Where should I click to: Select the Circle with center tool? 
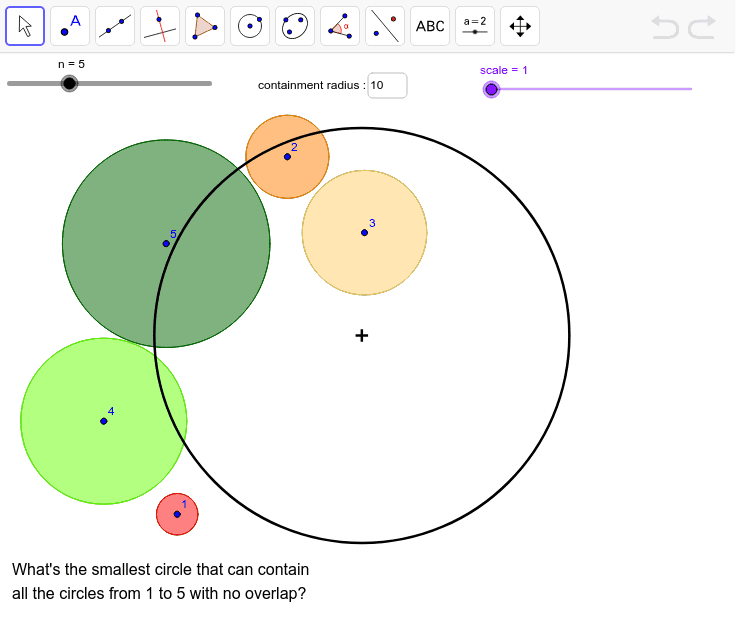click(x=250, y=26)
